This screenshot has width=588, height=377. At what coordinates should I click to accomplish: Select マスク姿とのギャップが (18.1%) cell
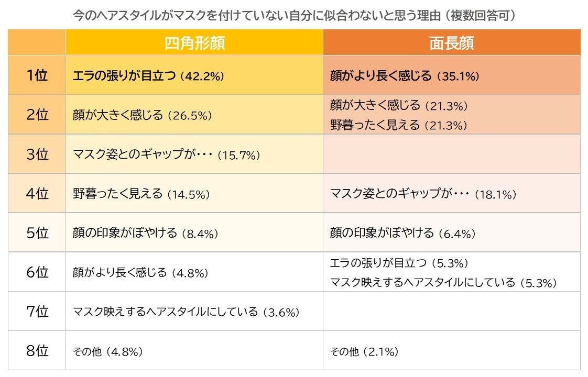click(423, 194)
